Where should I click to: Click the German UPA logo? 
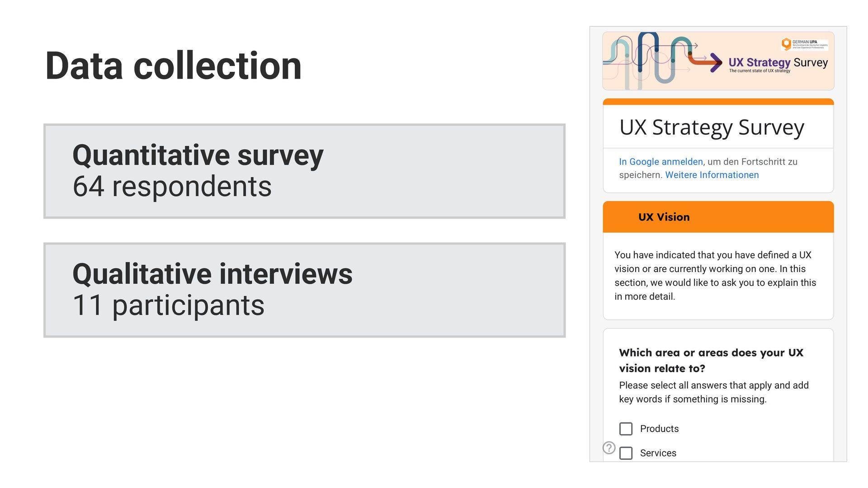(x=805, y=44)
